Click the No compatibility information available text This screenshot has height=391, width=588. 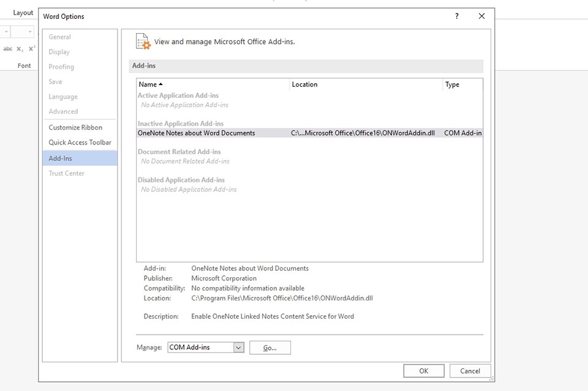[x=248, y=288]
